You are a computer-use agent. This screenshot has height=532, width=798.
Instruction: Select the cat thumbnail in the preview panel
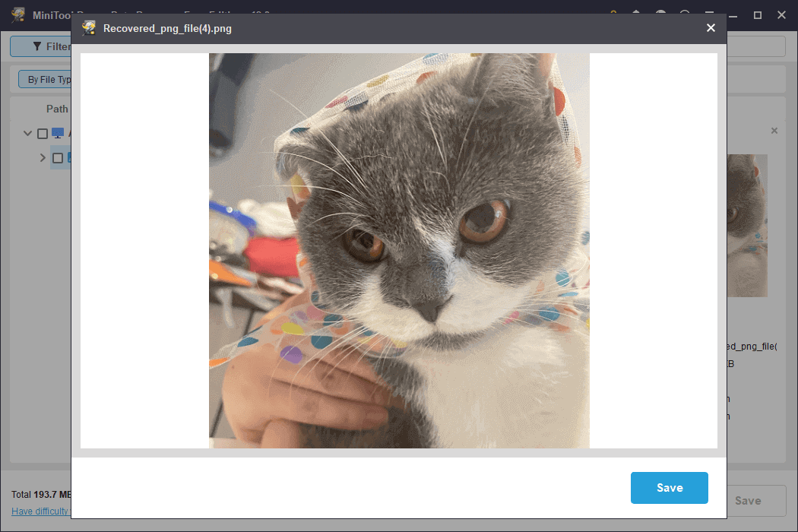[748, 225]
